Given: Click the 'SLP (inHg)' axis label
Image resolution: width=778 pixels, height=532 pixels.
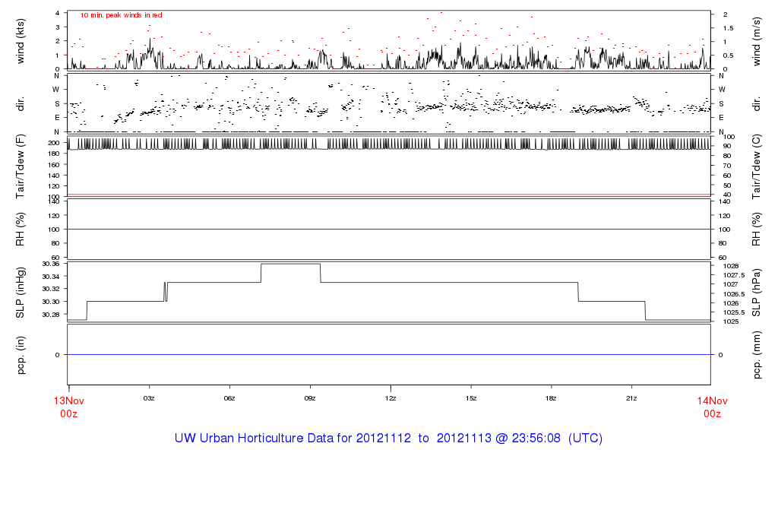Looking at the screenshot, I should (21, 293).
